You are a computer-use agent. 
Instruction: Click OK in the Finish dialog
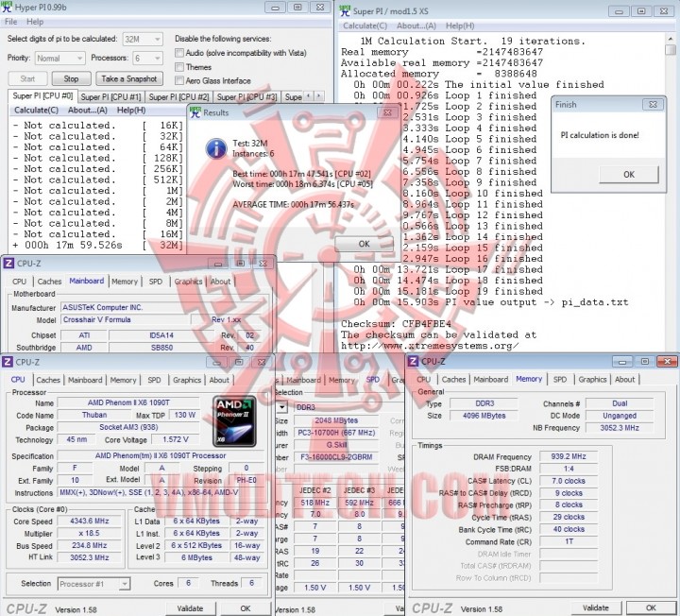[x=629, y=175]
